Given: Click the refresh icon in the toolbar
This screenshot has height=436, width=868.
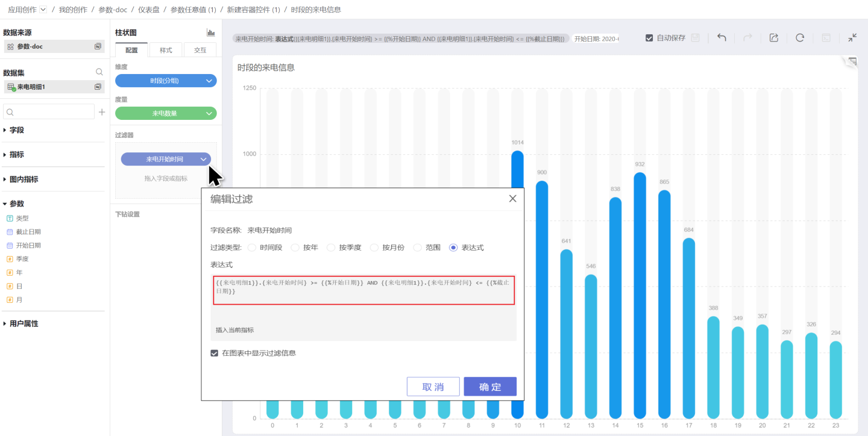Looking at the screenshot, I should (x=800, y=37).
